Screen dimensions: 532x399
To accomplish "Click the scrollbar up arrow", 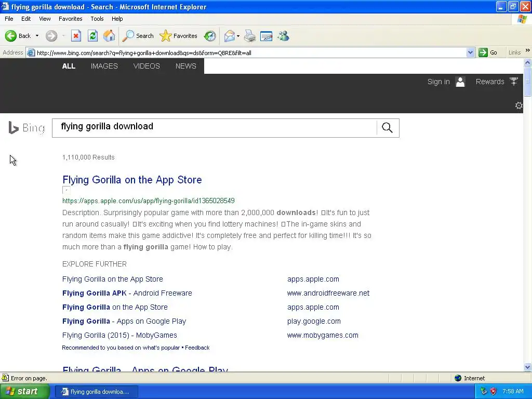I will pyautogui.click(x=528, y=62).
